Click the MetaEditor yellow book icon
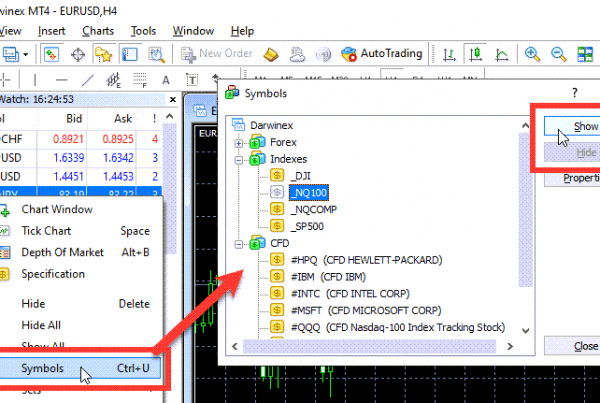This screenshot has width=600, height=403. click(271, 54)
